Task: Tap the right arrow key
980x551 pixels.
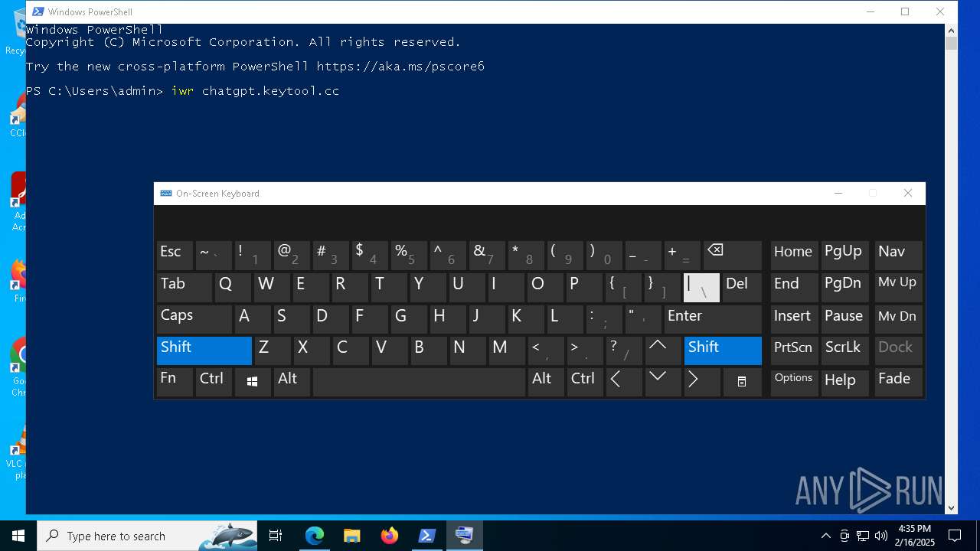Action: (701, 382)
